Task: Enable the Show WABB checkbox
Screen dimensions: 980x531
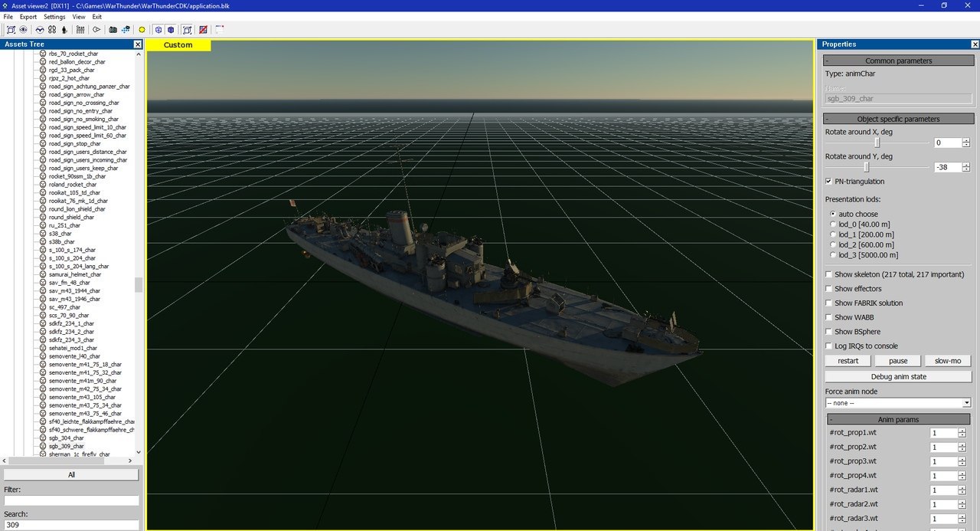Action: 828,317
